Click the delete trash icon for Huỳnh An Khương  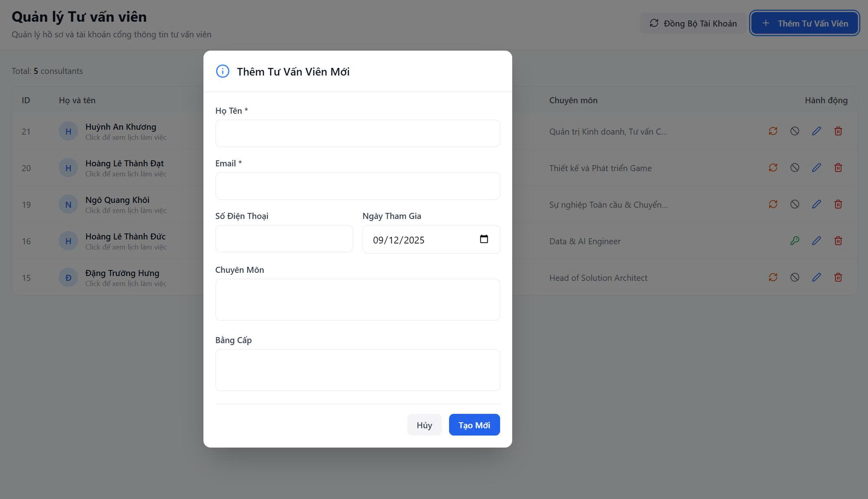(838, 131)
